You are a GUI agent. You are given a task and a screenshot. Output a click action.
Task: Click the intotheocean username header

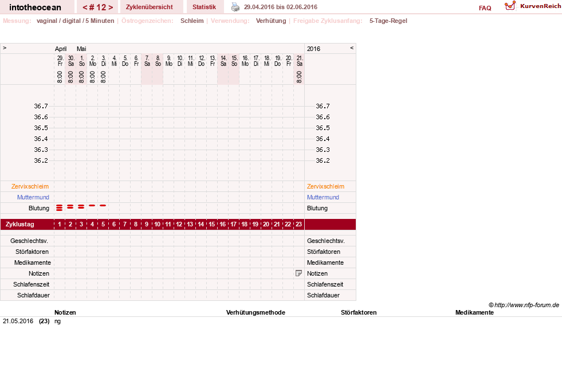point(35,7)
